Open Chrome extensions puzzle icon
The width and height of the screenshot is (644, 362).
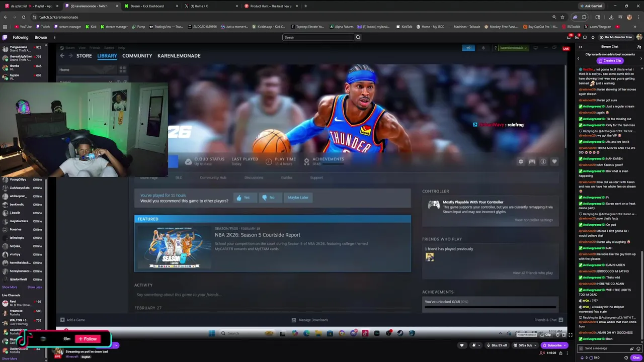[x=584, y=17]
